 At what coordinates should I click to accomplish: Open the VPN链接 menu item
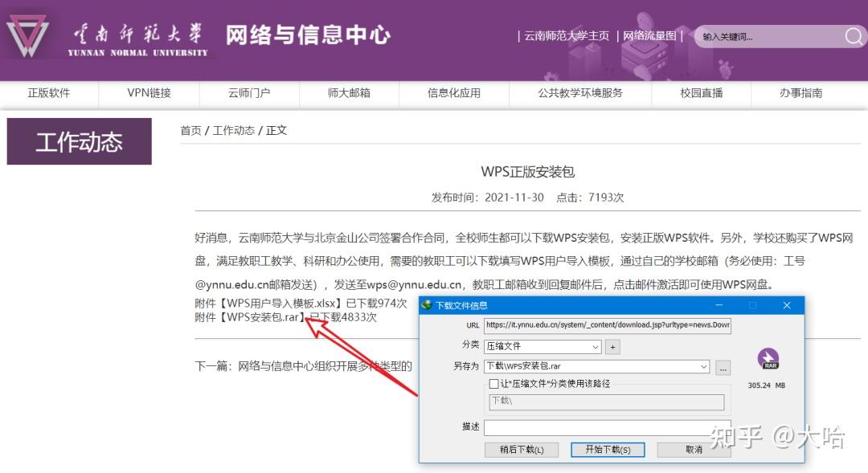point(149,93)
